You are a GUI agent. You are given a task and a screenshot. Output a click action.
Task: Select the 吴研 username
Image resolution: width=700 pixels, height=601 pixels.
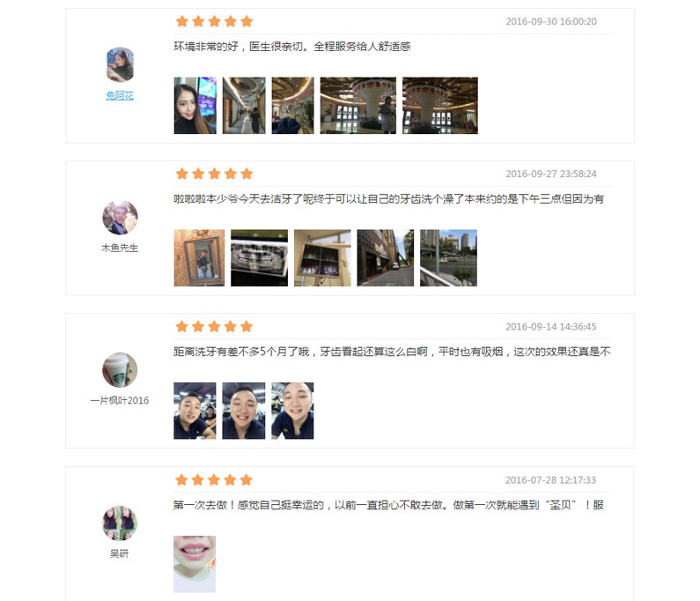[119, 554]
